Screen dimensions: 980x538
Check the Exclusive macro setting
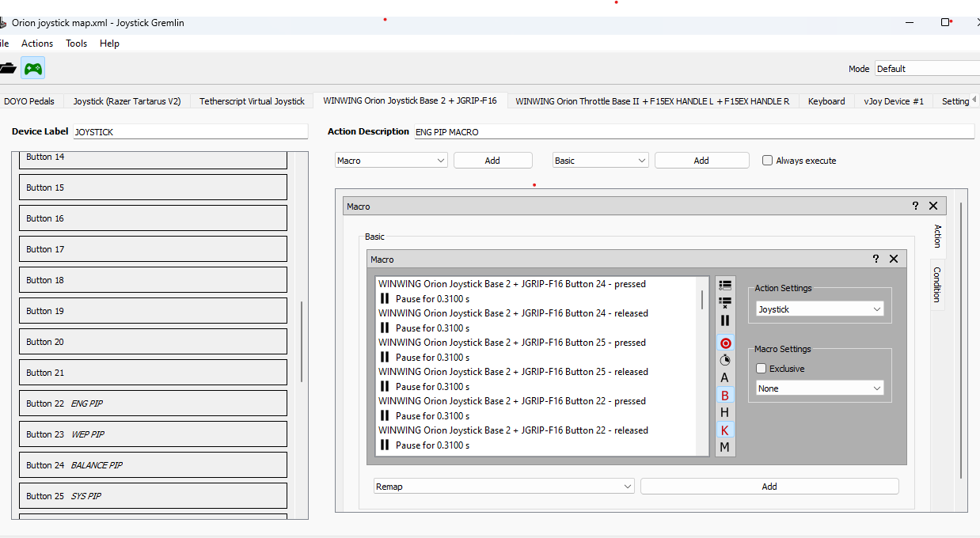click(762, 369)
